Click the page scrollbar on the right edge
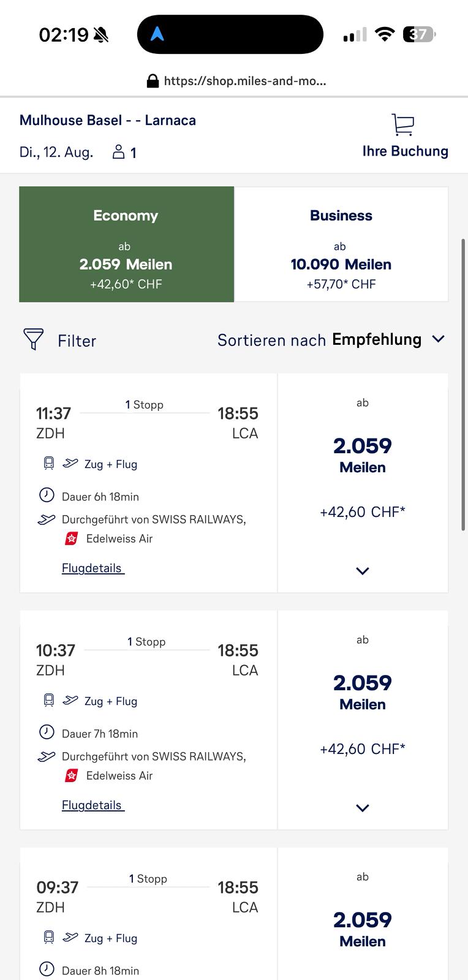Screen dimensions: 468x980 (464, 385)
